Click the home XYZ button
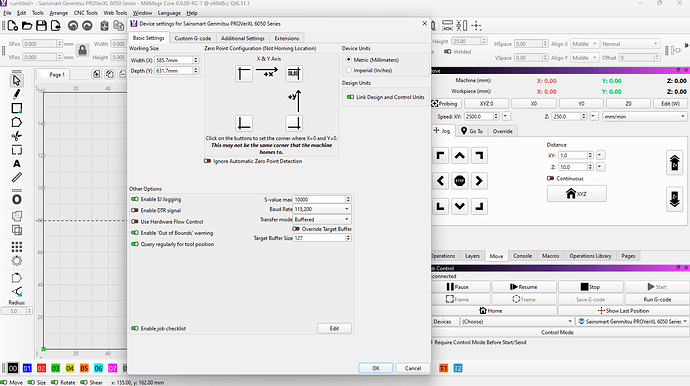This screenshot has height=386, width=690. [576, 194]
